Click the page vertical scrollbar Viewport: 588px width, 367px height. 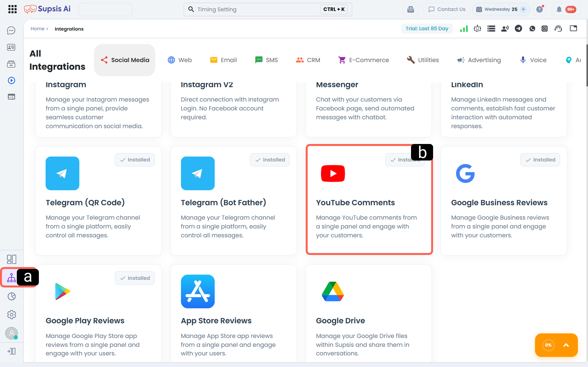(x=587, y=66)
